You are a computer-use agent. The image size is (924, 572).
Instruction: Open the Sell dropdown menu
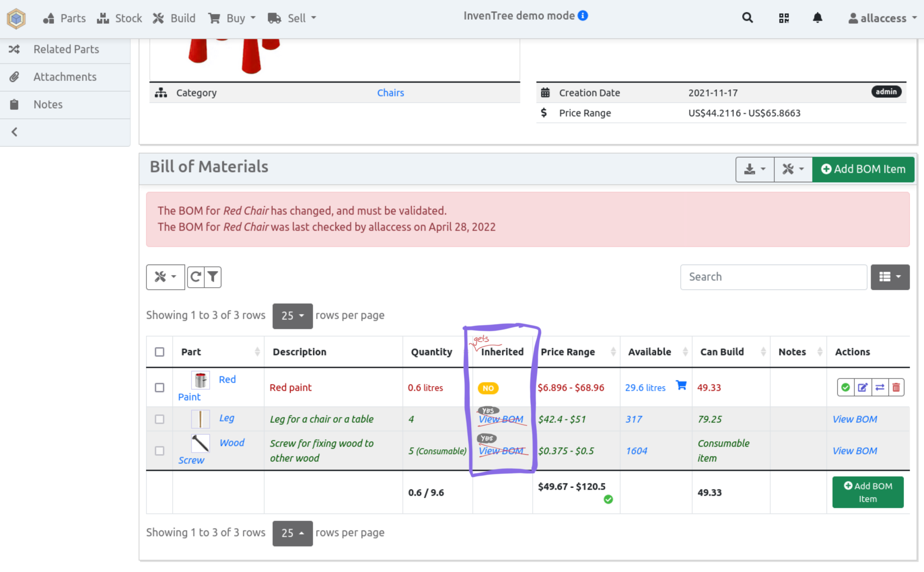[x=291, y=18]
